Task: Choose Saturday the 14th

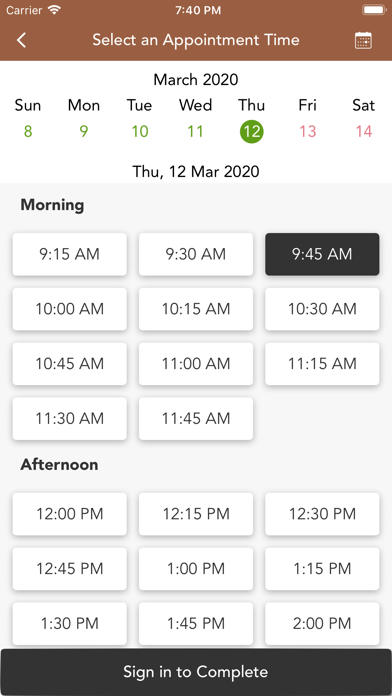Action: pos(364,131)
